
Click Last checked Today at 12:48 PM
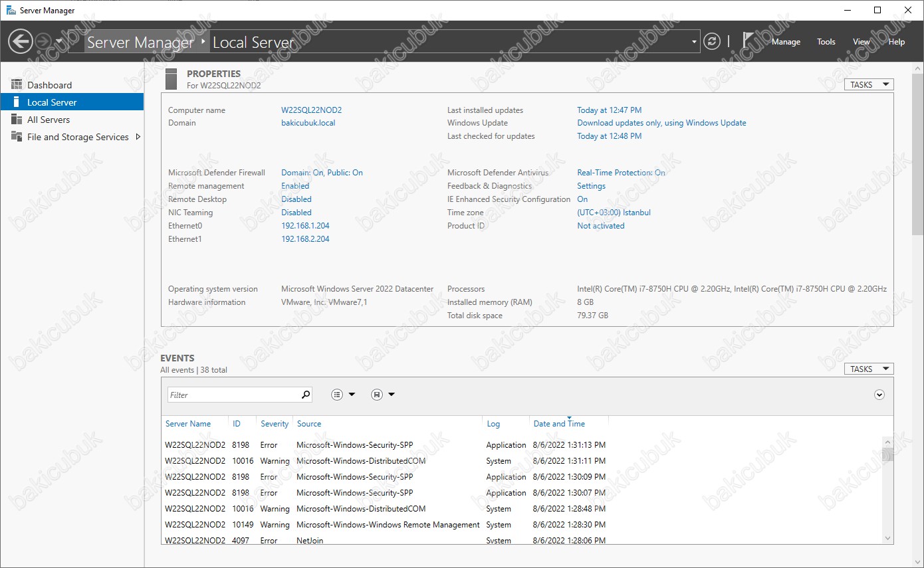tap(610, 136)
